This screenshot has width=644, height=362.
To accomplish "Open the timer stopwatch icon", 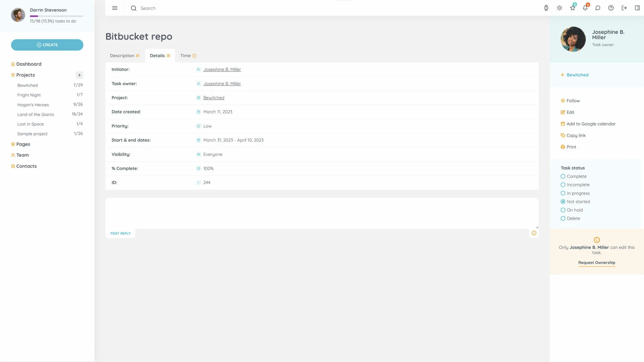I will pos(546,8).
